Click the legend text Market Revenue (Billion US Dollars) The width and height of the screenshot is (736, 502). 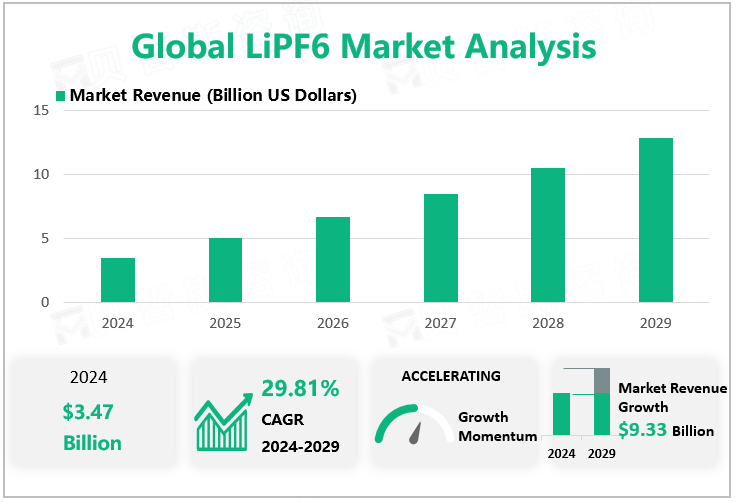coord(213,95)
